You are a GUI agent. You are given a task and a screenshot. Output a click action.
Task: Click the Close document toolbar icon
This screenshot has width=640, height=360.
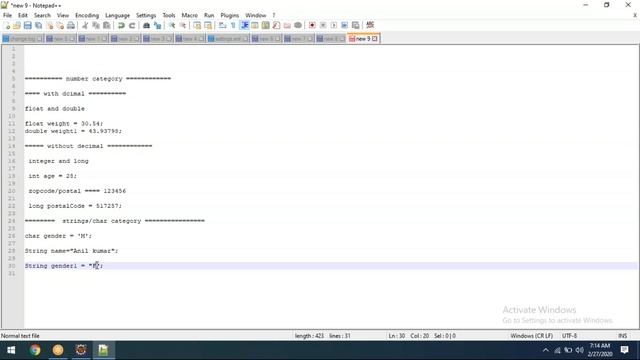pyautogui.click(x=49, y=25)
